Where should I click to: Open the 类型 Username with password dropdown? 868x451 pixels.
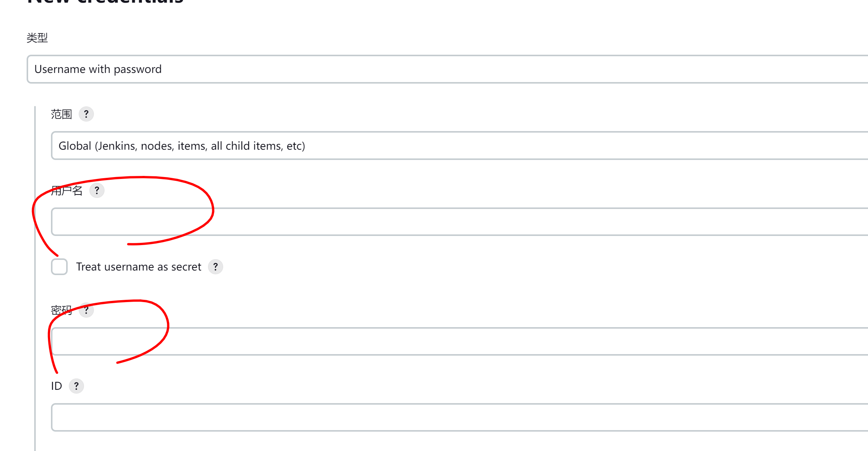pyautogui.click(x=447, y=69)
